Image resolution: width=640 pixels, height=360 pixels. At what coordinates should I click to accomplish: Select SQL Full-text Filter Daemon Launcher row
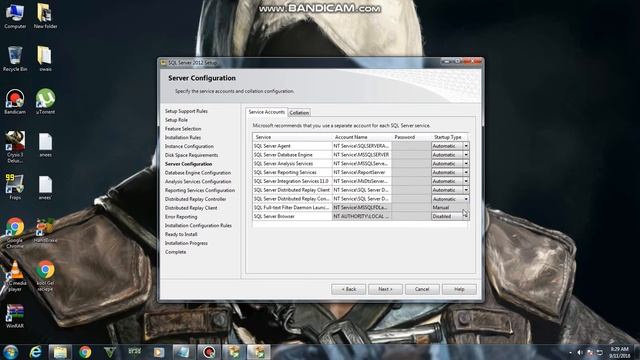click(361, 207)
